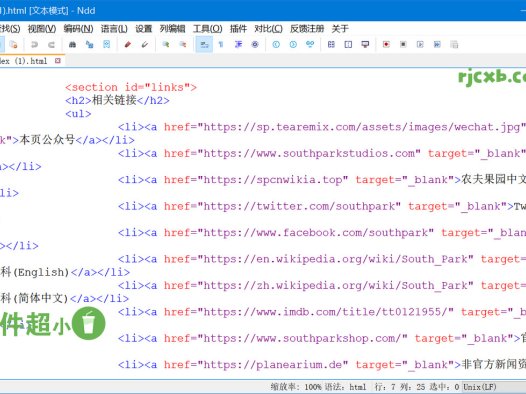The image size is (526, 394).
Task: Click the Unix(LF) line ending indicator
Action: (x=479, y=387)
